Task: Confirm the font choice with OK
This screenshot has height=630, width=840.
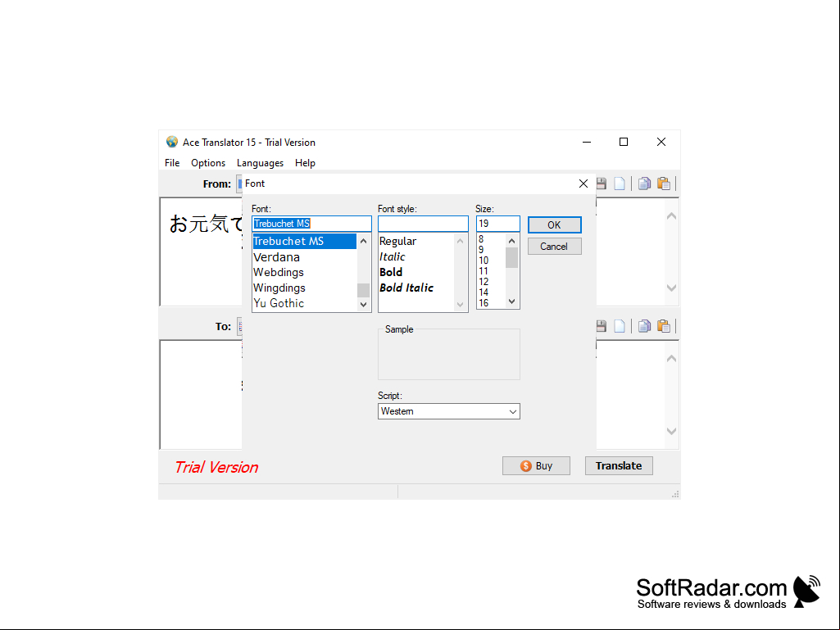Action: tap(555, 225)
